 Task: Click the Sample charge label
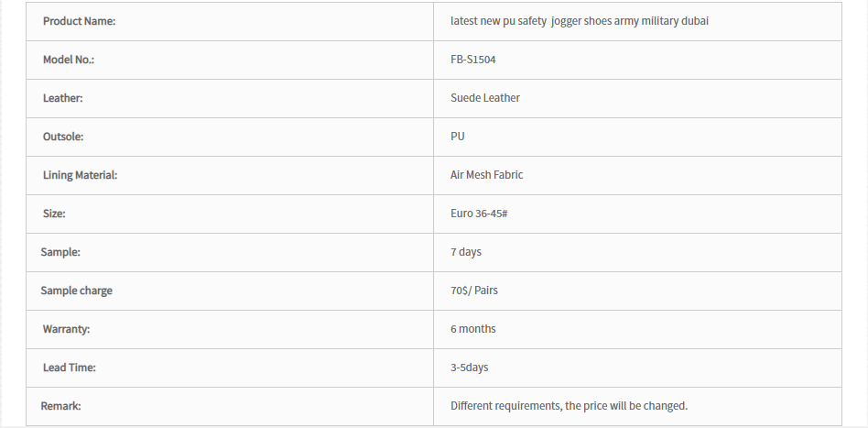click(x=76, y=291)
